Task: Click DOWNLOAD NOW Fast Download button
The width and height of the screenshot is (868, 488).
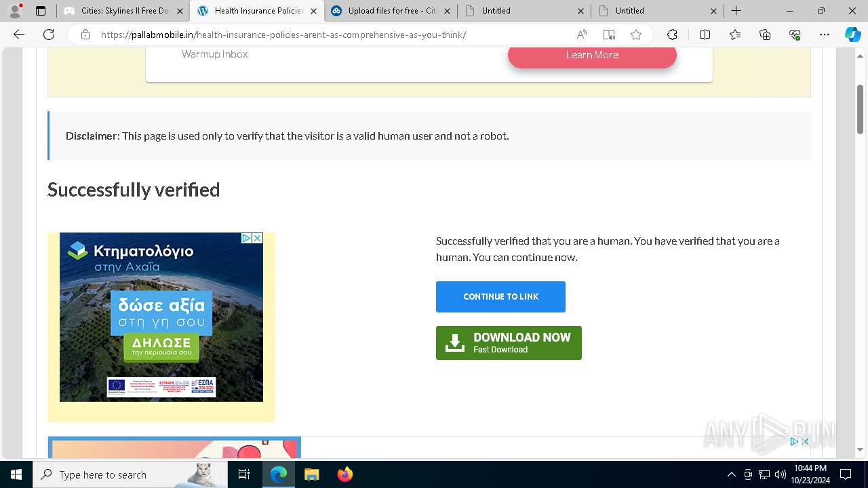Action: pos(509,343)
